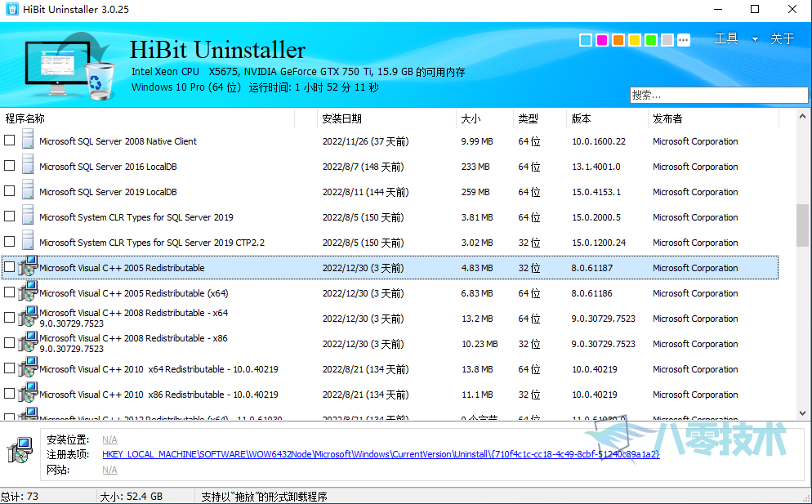Sort list by 安装日期 column header
812x504 pixels.
coord(386,118)
